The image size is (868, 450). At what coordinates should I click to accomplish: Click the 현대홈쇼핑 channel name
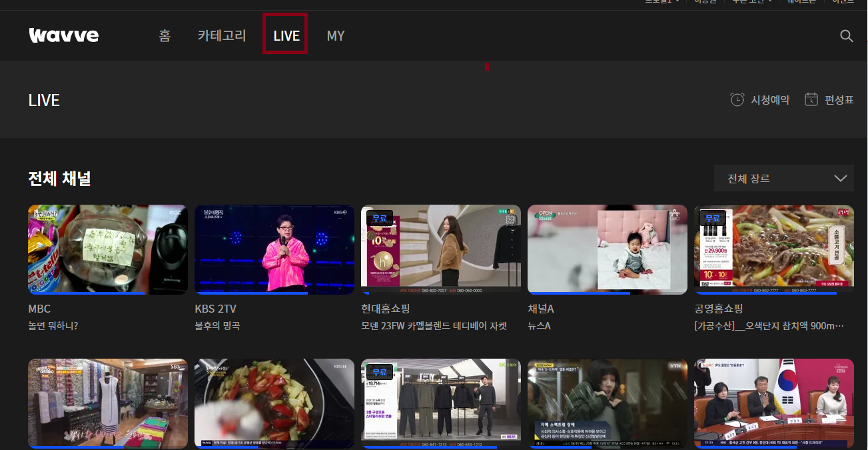tap(386, 309)
